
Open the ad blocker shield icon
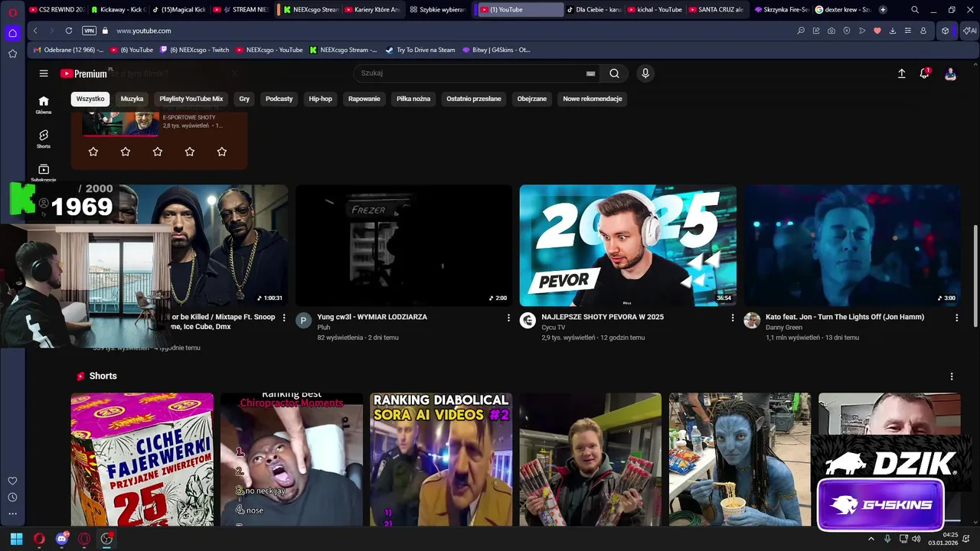coord(847,31)
